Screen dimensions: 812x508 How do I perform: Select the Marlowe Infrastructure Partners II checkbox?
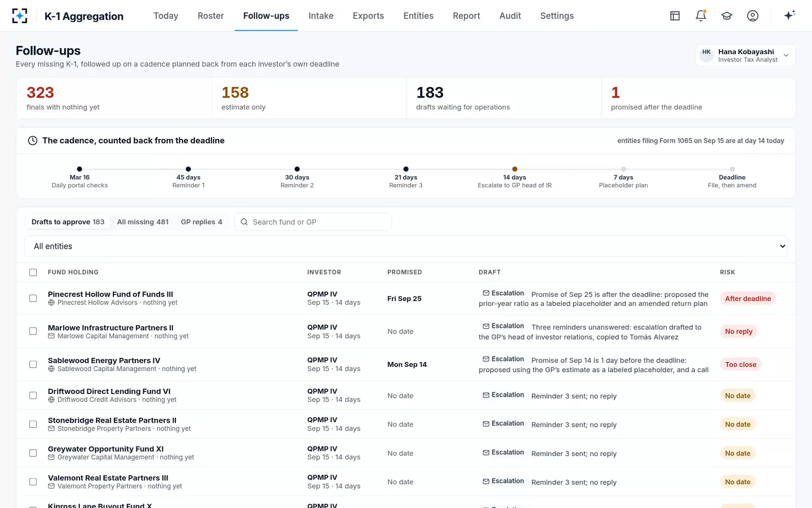pos(33,331)
